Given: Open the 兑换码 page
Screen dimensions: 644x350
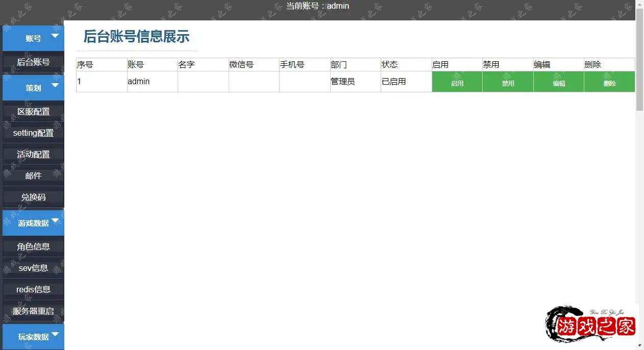Looking at the screenshot, I should [33, 197].
